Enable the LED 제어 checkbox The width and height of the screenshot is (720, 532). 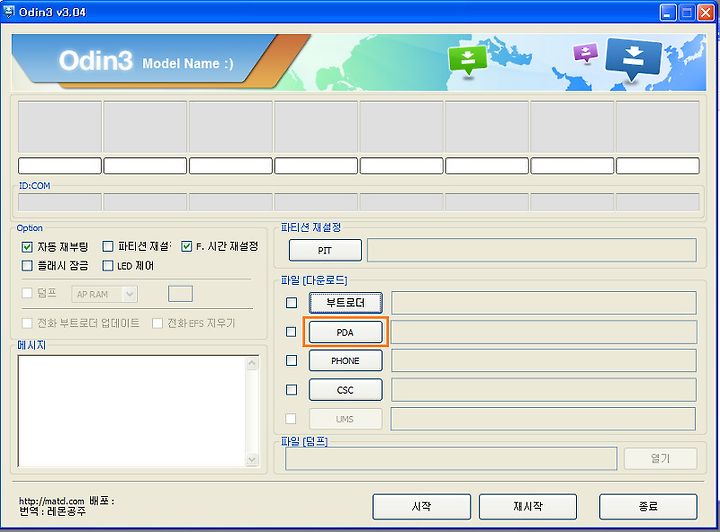click(x=107, y=266)
